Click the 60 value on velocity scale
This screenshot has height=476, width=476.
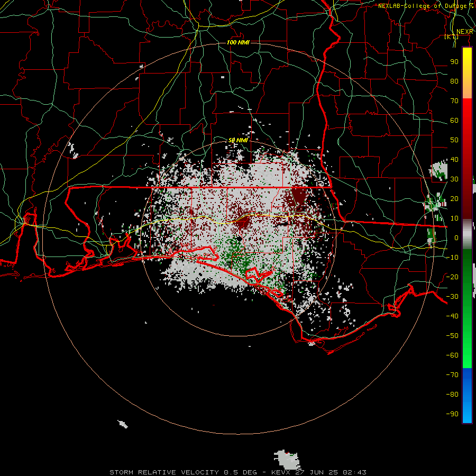click(x=454, y=120)
